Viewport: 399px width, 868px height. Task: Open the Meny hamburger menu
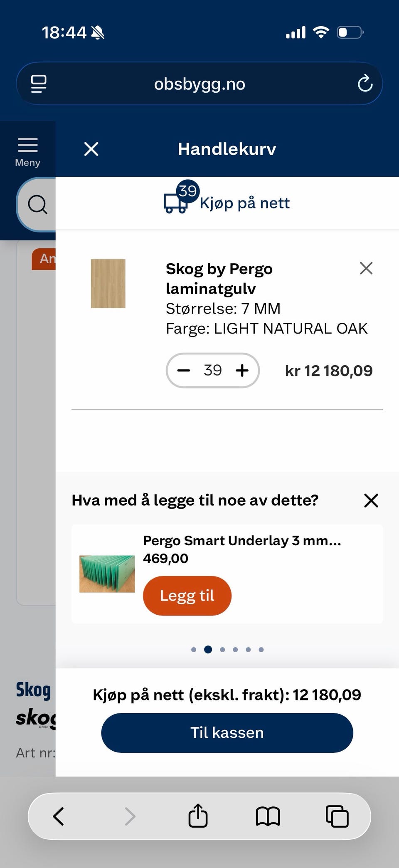[28, 152]
